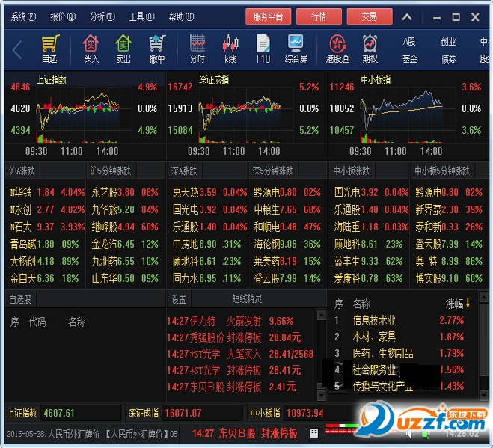Click the grid icon in status bar

tap(313, 433)
